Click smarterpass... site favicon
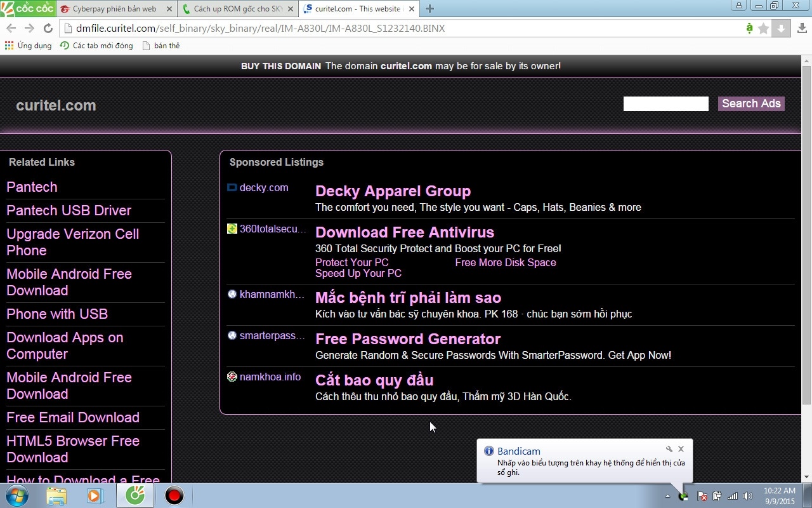This screenshot has height=508, width=812. 232,335
